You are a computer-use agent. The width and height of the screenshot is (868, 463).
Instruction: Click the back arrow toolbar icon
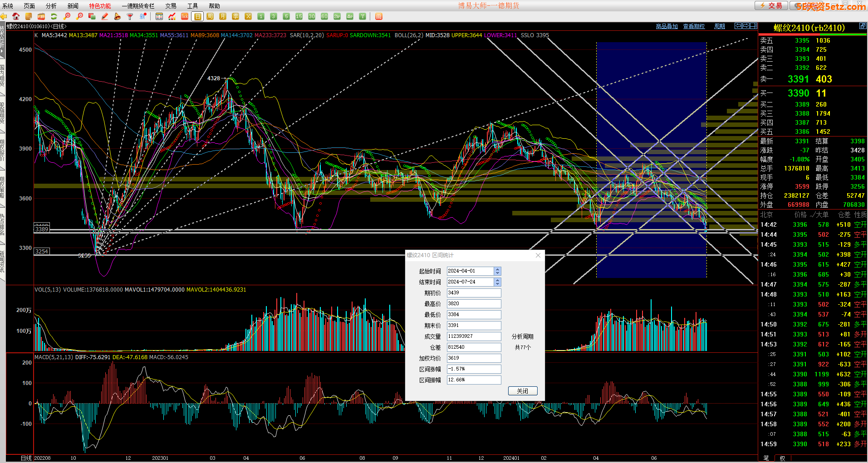point(4,16)
